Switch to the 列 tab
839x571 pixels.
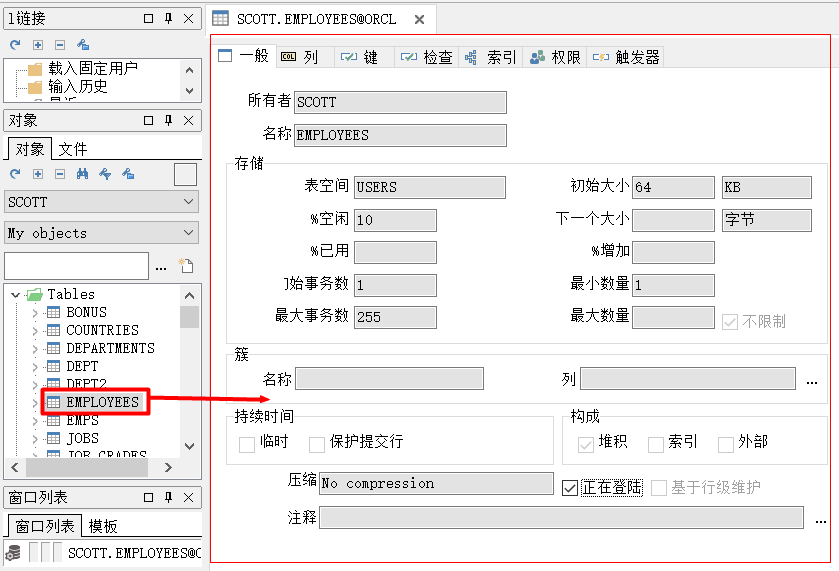click(x=304, y=57)
